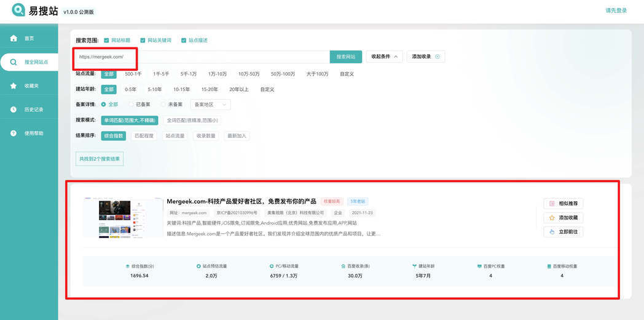The width and height of the screenshot is (644, 320).
Task: Click the 网址: mergeek.com tag
Action: pyautogui.click(x=188, y=213)
